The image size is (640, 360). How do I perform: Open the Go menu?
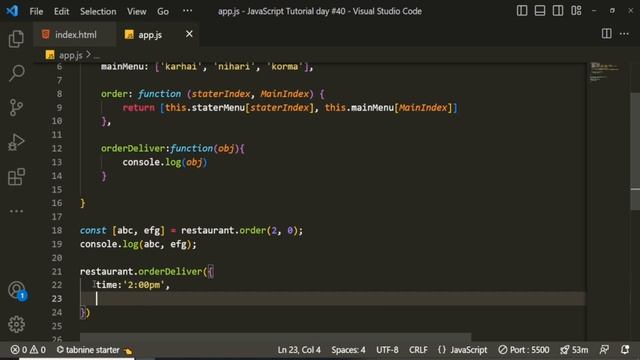[163, 11]
